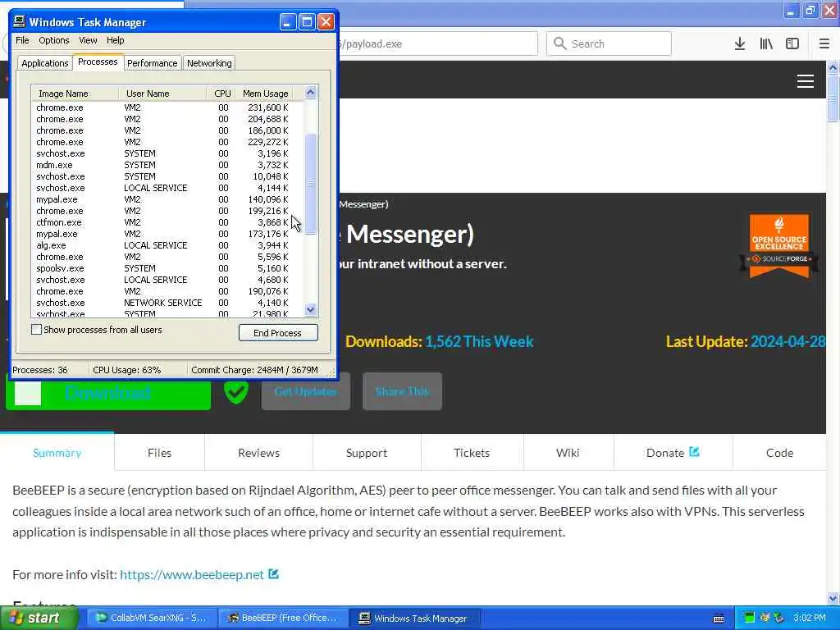Select the mypal.exe row using 140,096 K

(167, 199)
